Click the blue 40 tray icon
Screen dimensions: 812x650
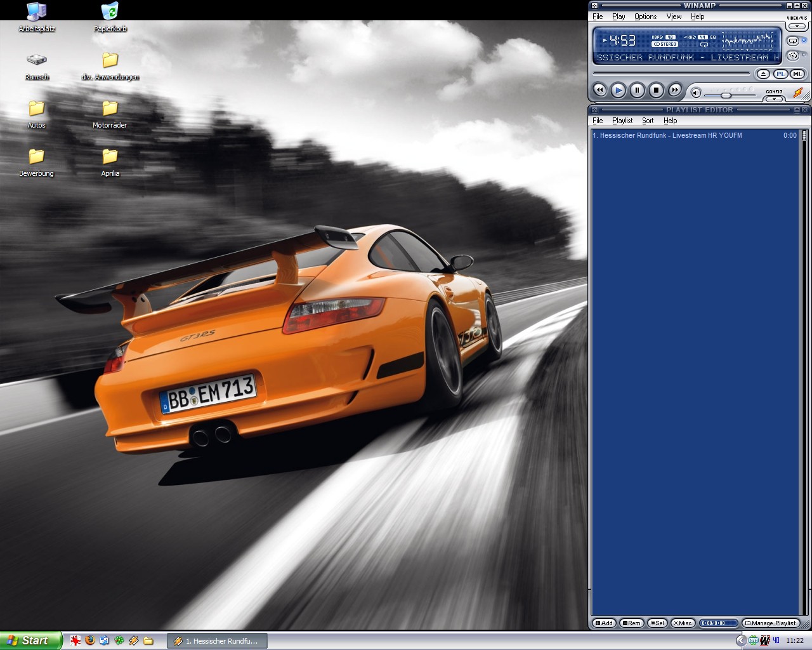(x=776, y=640)
